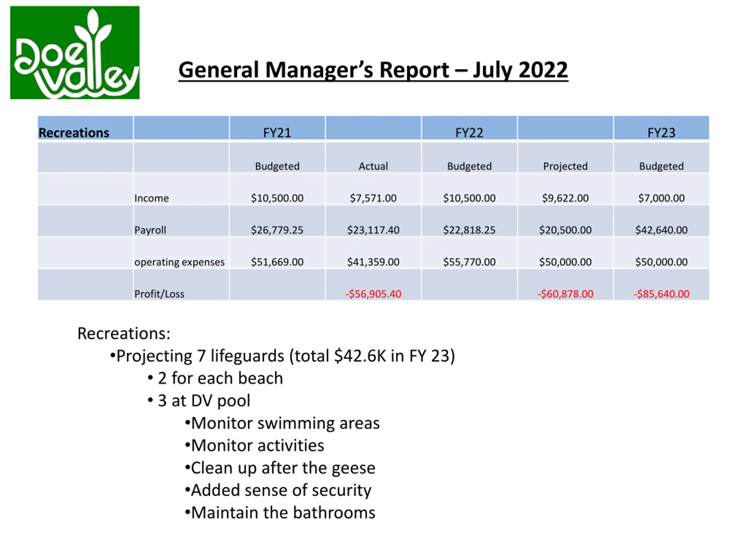Screen dimensions: 747x560
Task: Select the -$60,878.00 loss cell
Action: point(565,285)
